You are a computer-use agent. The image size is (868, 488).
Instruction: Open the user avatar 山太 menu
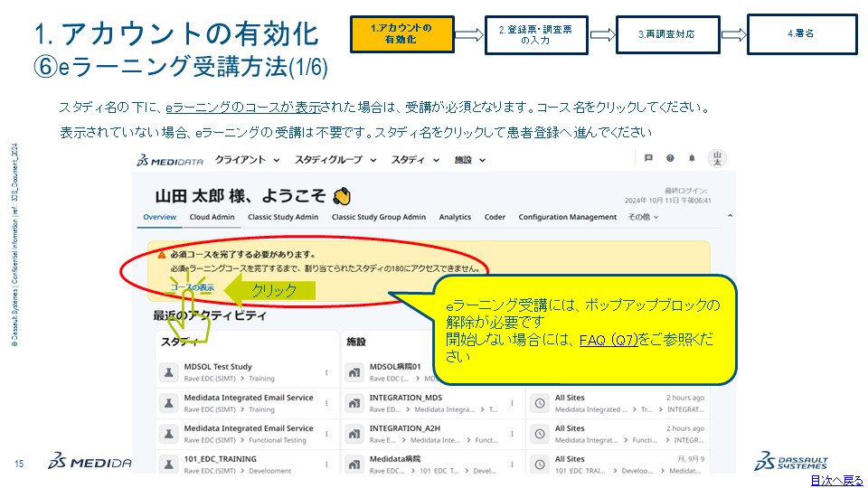tap(717, 159)
